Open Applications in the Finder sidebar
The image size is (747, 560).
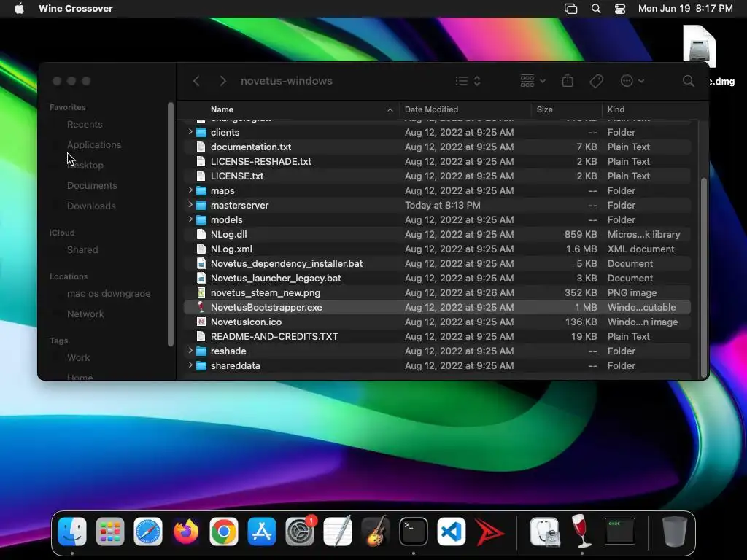pos(94,145)
